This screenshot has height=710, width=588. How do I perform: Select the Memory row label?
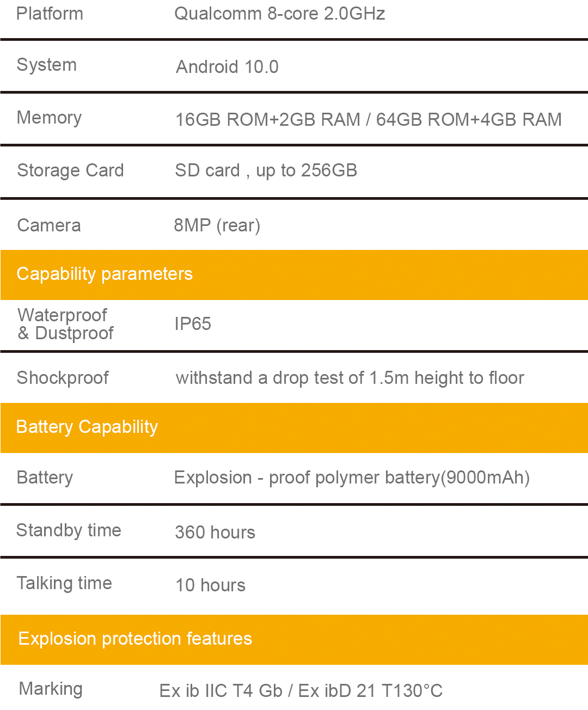(49, 118)
